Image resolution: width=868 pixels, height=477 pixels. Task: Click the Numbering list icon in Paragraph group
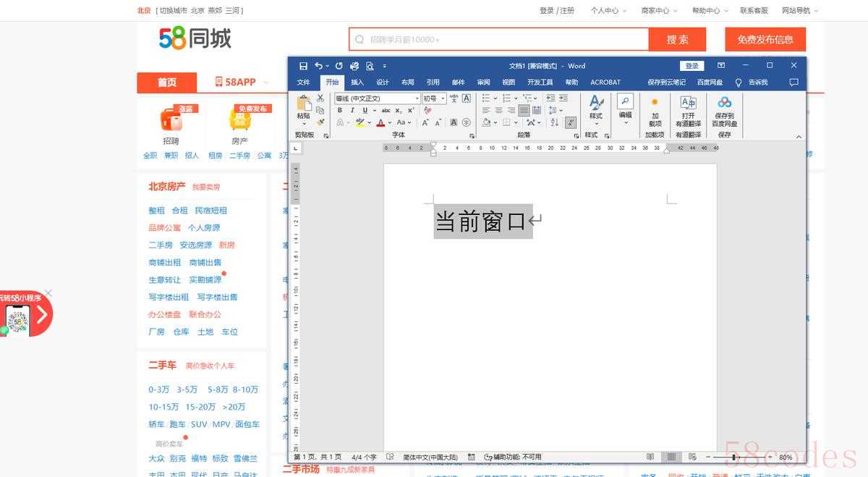pos(507,98)
